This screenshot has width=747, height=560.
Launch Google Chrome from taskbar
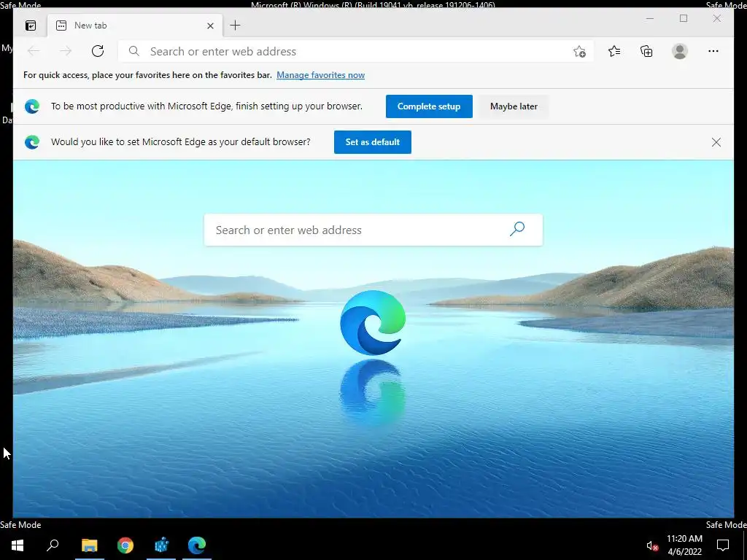click(x=125, y=545)
